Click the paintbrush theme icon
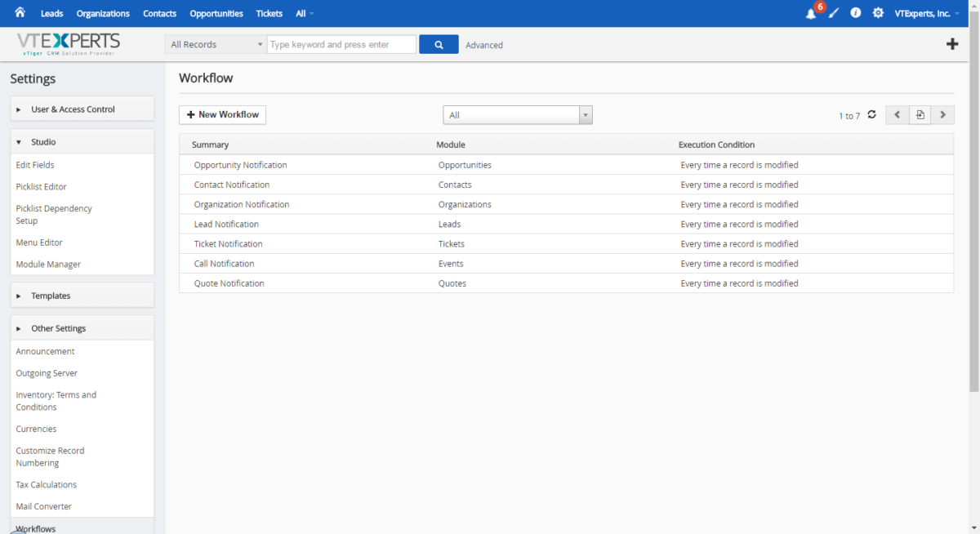Viewport: 980px width, 534px height. point(833,14)
